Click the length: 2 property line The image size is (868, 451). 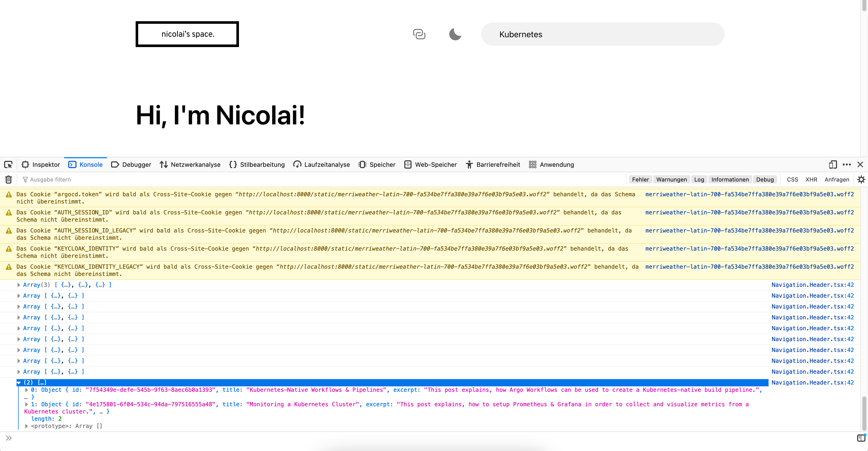(x=47, y=419)
